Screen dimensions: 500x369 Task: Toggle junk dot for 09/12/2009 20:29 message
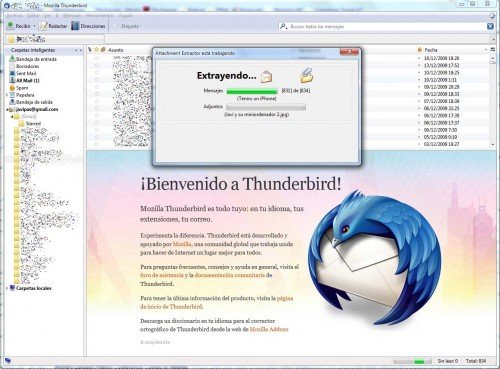coord(419,87)
